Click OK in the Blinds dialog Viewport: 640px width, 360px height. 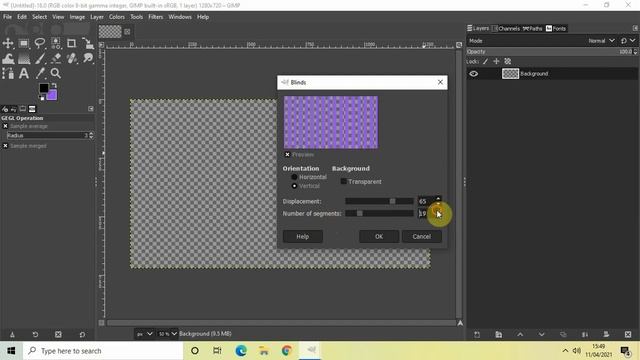[379, 236]
